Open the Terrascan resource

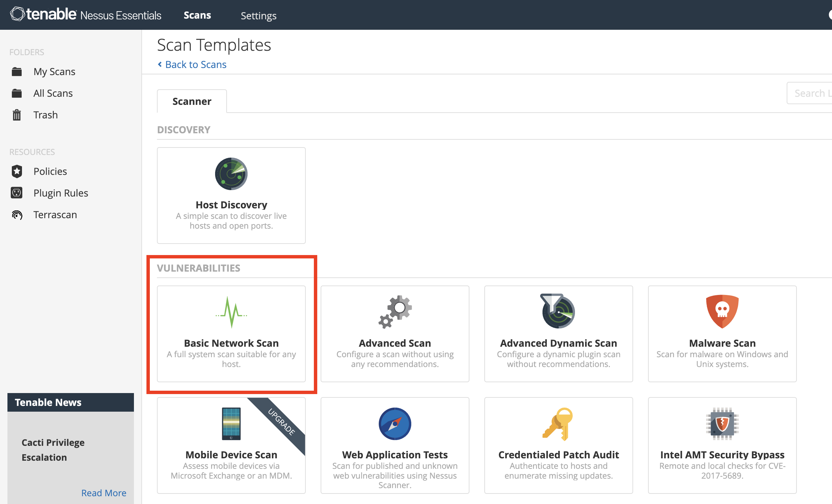pos(55,215)
